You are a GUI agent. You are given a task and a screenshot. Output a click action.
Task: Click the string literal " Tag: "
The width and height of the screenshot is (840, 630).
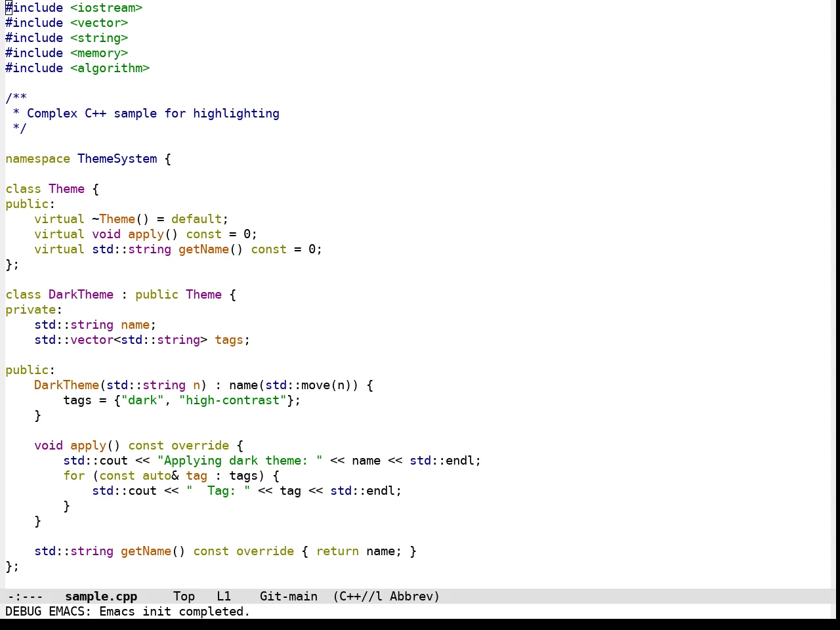click(x=218, y=491)
